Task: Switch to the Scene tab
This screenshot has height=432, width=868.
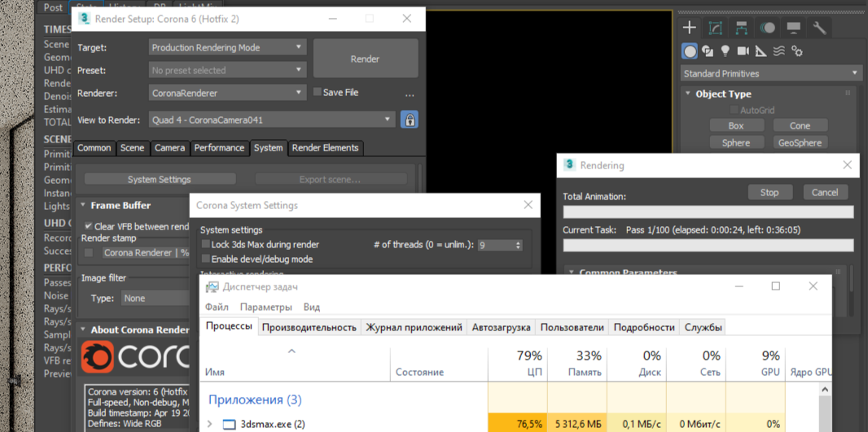Action: tap(132, 148)
